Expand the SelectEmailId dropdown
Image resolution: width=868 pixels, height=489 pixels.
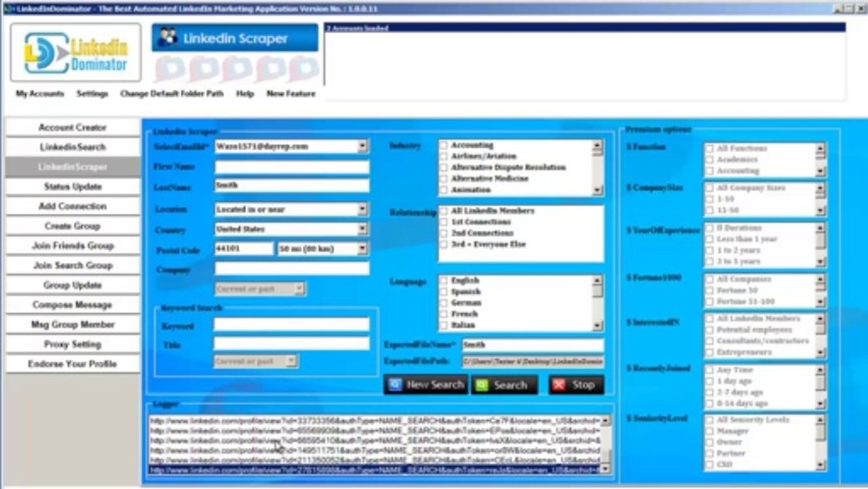click(x=362, y=146)
